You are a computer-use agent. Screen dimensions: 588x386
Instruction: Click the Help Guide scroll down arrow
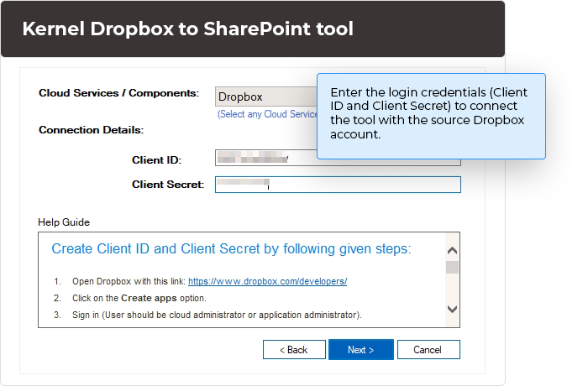click(x=452, y=309)
